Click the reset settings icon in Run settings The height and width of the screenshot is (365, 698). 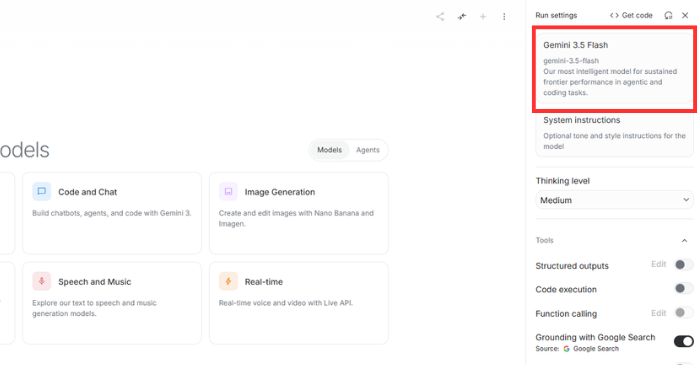click(668, 16)
